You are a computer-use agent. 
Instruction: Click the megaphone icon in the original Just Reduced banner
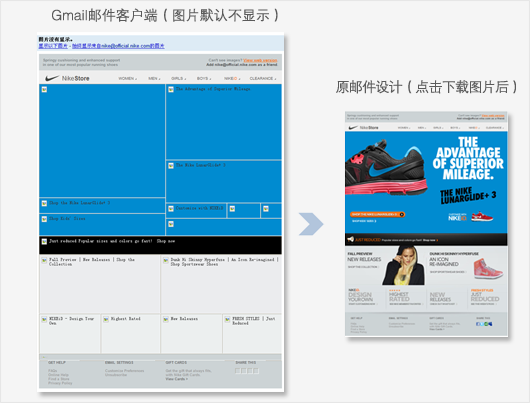pos(351,239)
